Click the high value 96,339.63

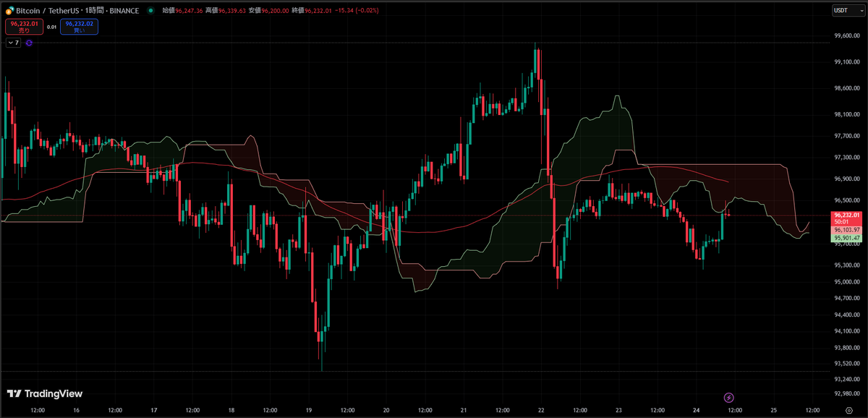231,11
